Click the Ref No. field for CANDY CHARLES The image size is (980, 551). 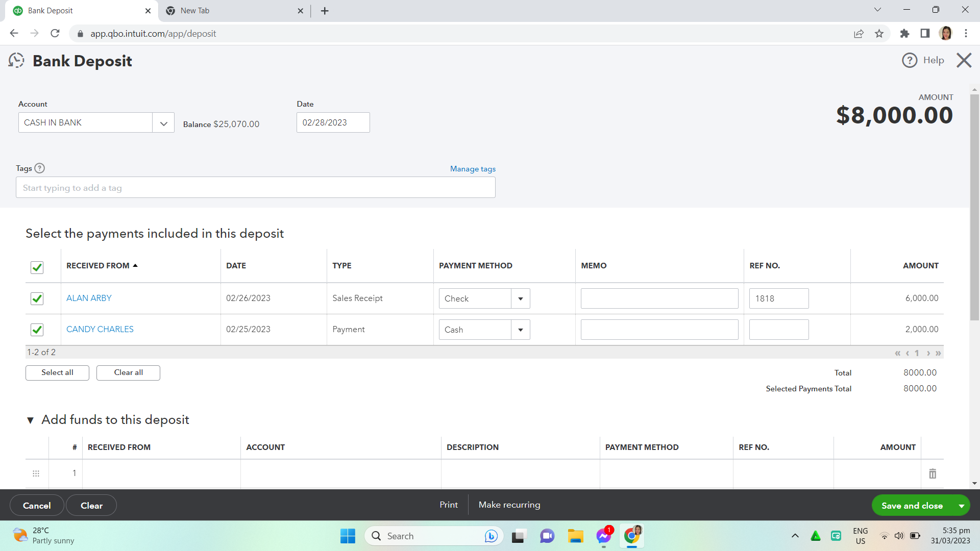779,330
